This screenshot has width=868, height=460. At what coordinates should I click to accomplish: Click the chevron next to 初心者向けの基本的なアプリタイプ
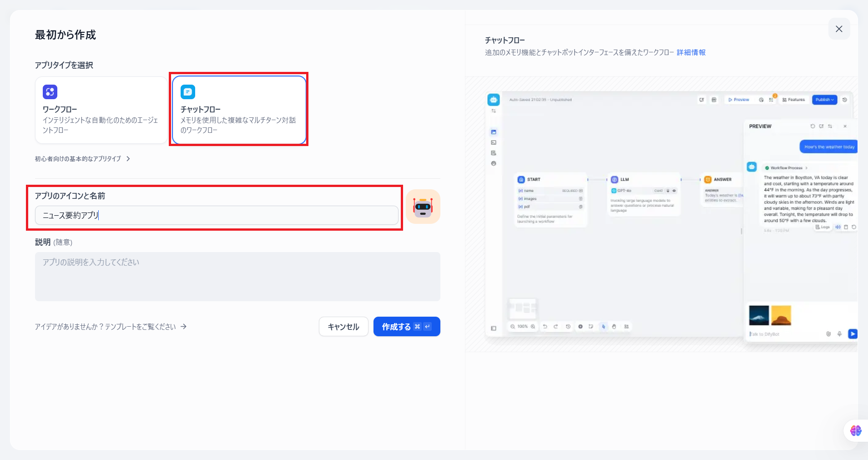128,159
